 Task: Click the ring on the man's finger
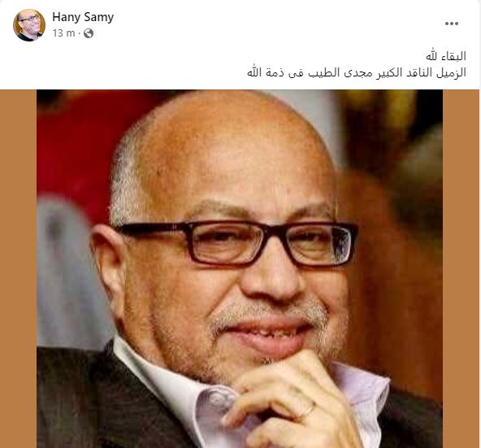click(308, 409)
